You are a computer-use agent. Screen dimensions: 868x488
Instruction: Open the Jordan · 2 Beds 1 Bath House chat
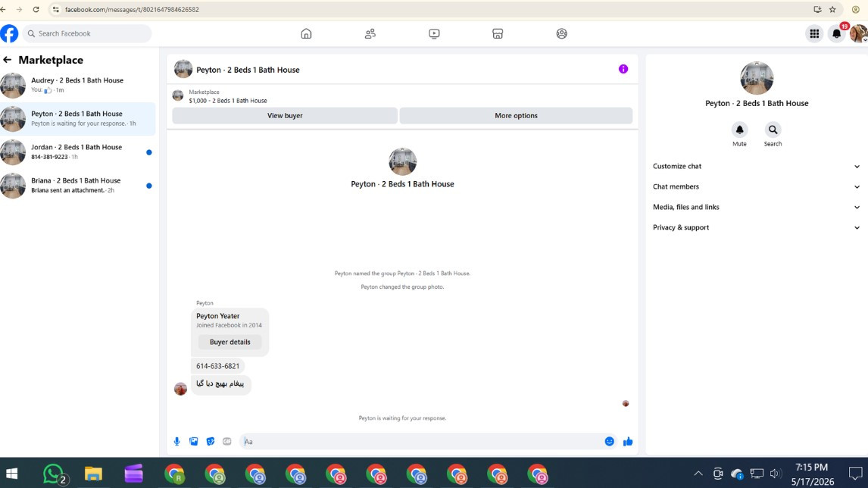(x=77, y=152)
